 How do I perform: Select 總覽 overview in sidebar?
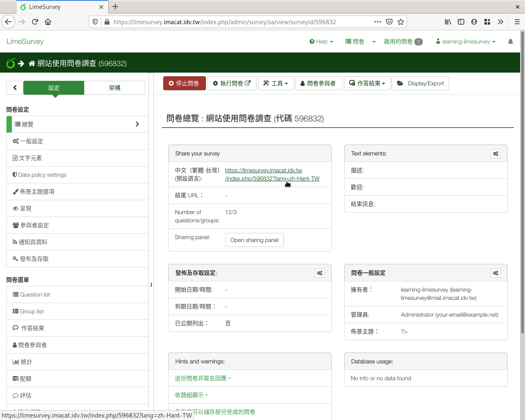78,124
